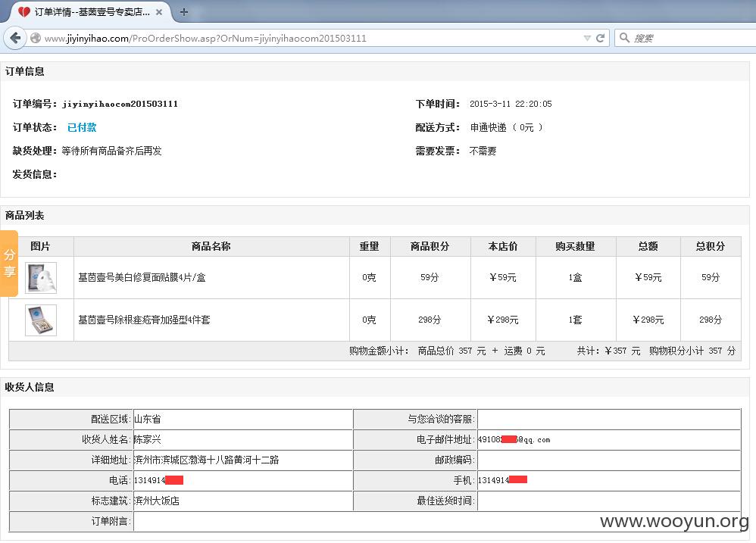This screenshot has height=543, width=756.
Task: Click the 商品列表 section header
Action: coord(24,215)
